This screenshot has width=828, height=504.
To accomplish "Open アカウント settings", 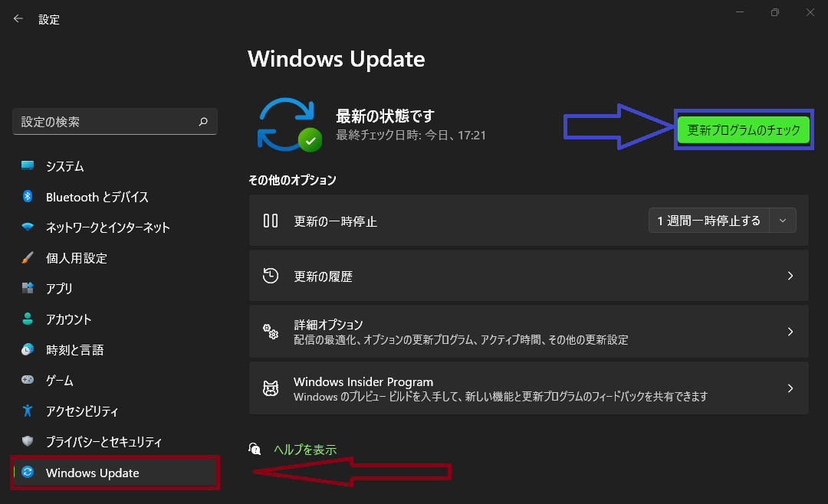I will pyautogui.click(x=114, y=319).
